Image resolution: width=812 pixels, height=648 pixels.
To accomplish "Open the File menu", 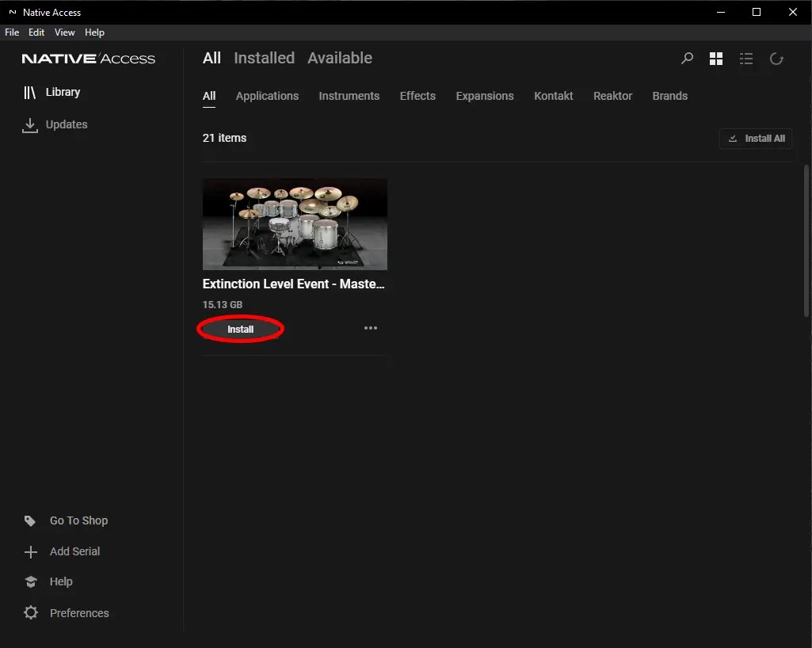I will point(12,32).
